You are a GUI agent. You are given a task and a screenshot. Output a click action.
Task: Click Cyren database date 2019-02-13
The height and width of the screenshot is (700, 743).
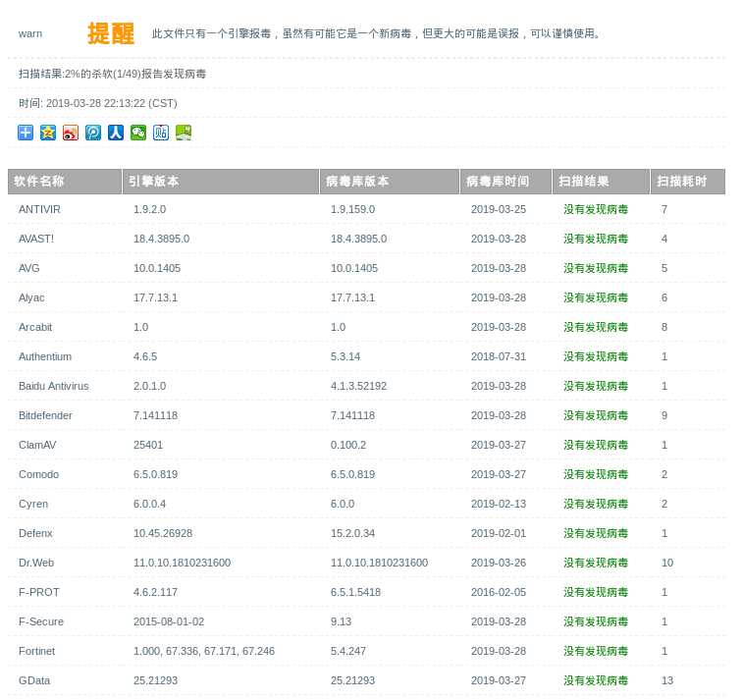(x=498, y=504)
